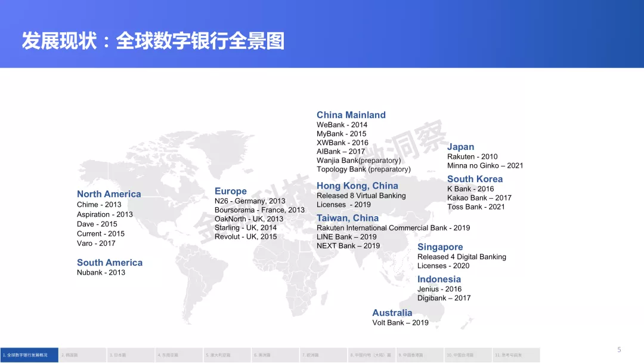Open section tab 2 韩国篇
The height and width of the screenshot is (363, 644).
point(82,355)
